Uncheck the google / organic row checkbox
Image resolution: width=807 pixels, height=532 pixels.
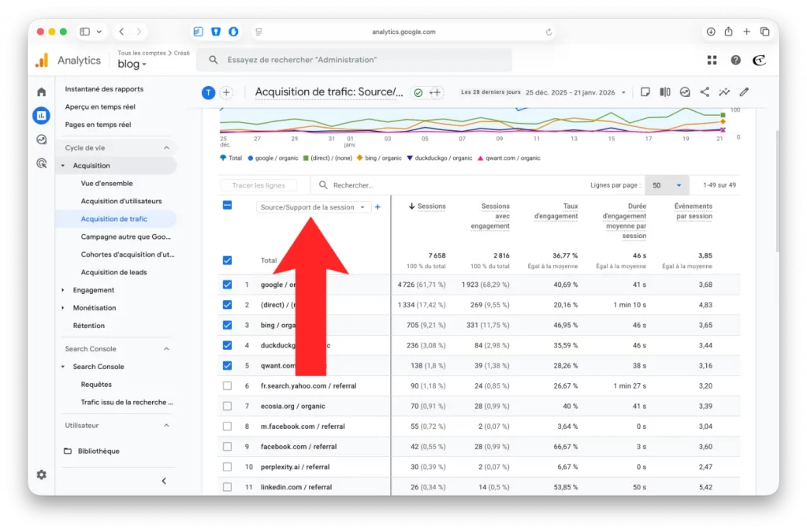point(228,285)
